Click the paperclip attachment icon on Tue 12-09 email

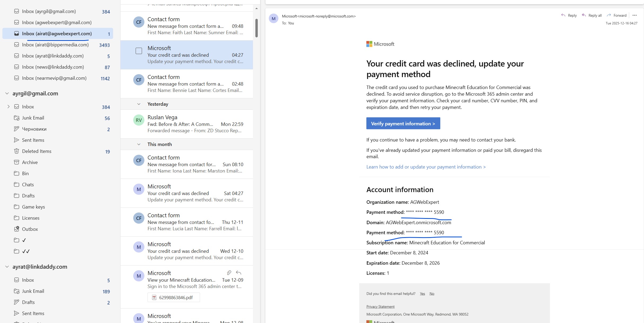tap(229, 272)
